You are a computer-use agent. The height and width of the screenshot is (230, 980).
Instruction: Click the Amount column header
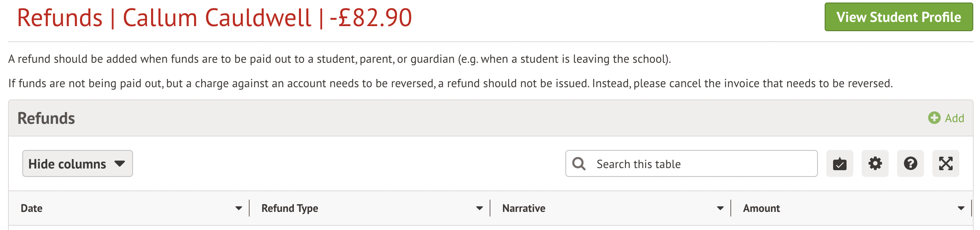click(x=761, y=209)
